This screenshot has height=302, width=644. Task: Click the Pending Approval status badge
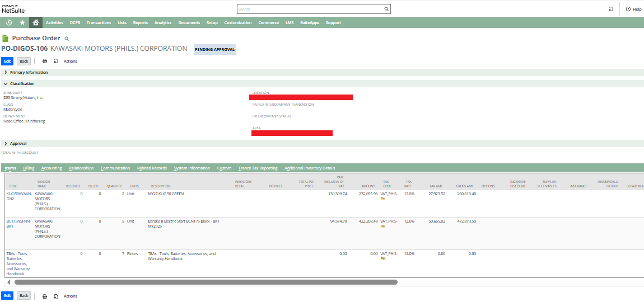tap(215, 49)
